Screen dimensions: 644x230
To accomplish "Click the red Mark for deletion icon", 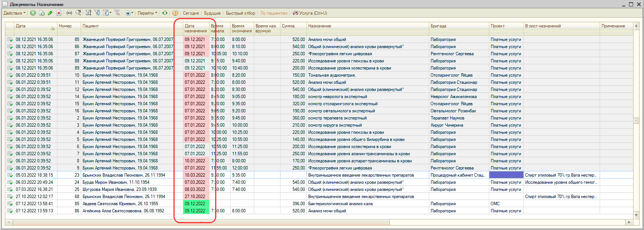I will point(59,13).
